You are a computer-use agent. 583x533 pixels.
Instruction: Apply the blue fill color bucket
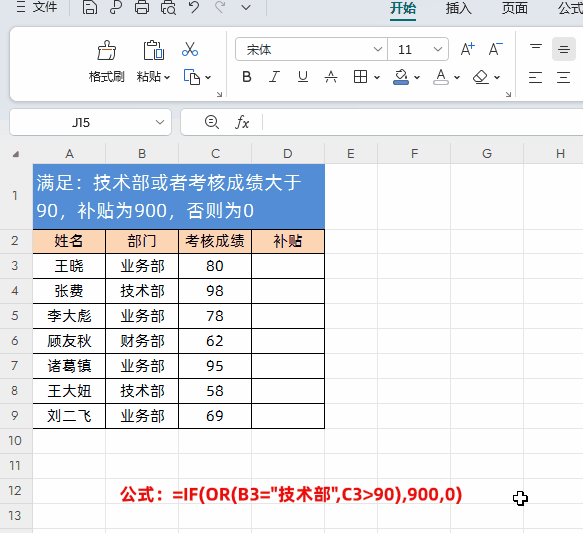(x=401, y=77)
